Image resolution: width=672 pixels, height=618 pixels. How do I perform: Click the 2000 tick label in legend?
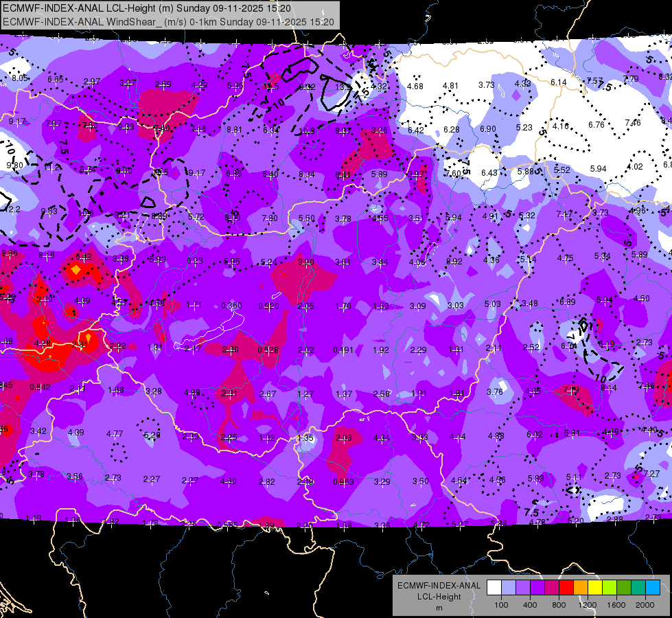coord(645,605)
